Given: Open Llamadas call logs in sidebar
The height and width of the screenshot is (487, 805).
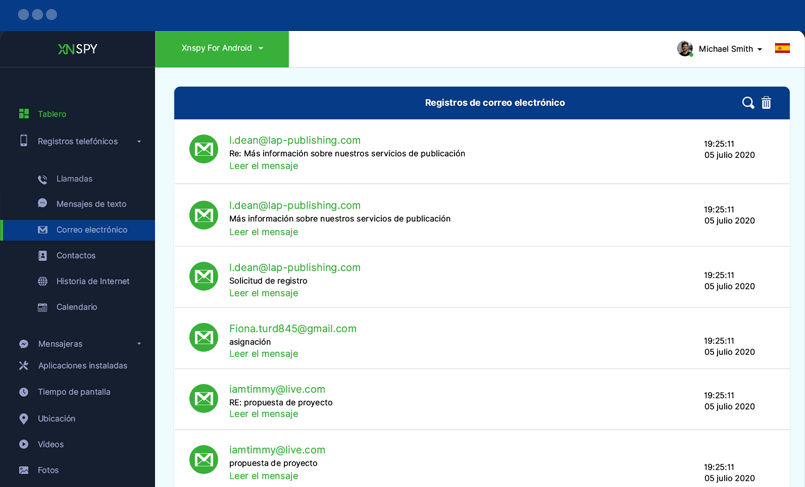Looking at the screenshot, I should 74,179.
